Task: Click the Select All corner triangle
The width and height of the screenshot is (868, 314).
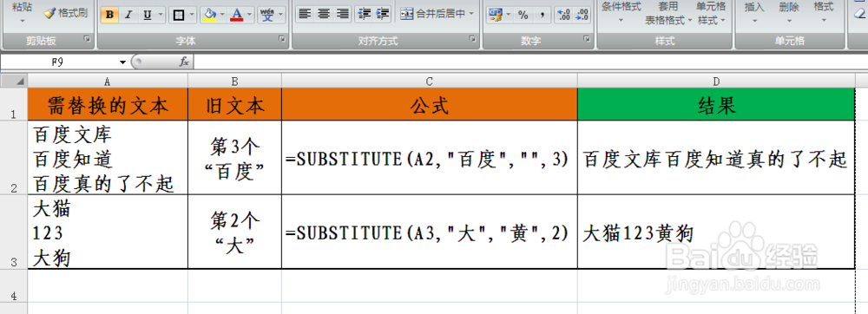Action: (x=14, y=82)
